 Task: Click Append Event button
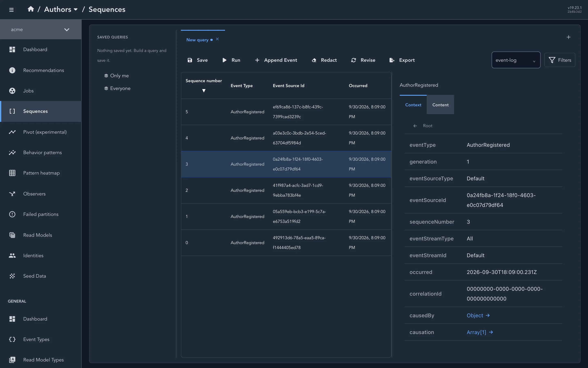coord(276,60)
